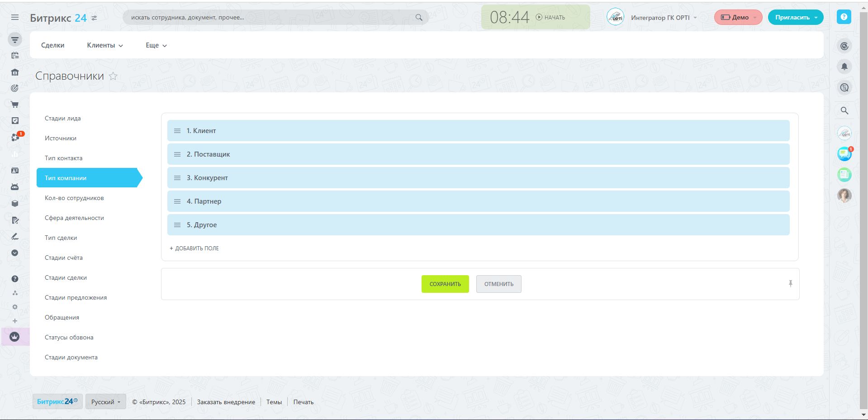Click + ДОБАВИТЬ ПОЛЕ to add field
This screenshot has height=420, width=868.
tap(194, 248)
